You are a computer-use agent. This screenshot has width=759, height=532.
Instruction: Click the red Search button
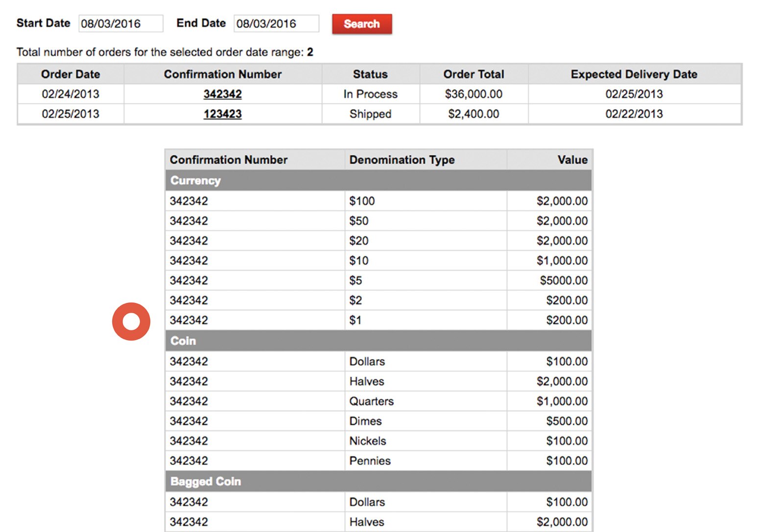(361, 23)
